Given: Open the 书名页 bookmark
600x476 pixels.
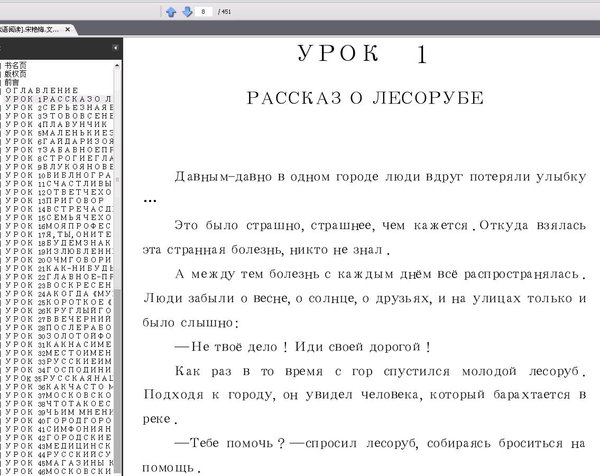Looking at the screenshot, I should pyautogui.click(x=17, y=64).
